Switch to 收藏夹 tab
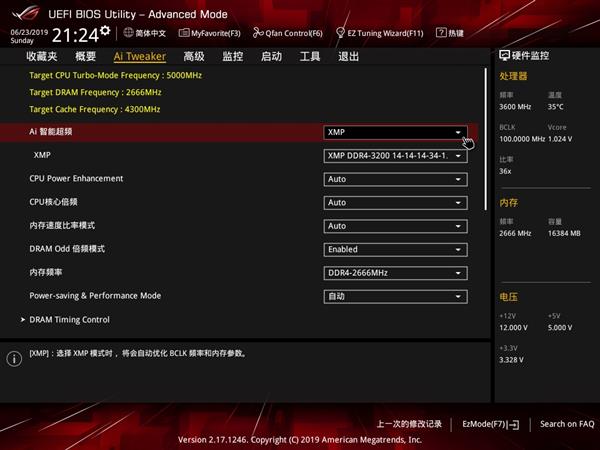This screenshot has height=450, width=600. pyautogui.click(x=42, y=57)
